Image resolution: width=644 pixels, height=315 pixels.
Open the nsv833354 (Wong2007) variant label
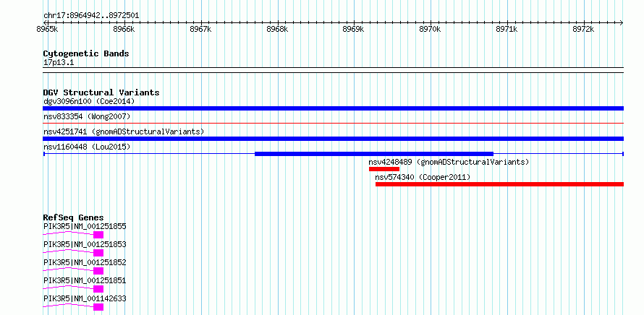(x=87, y=117)
